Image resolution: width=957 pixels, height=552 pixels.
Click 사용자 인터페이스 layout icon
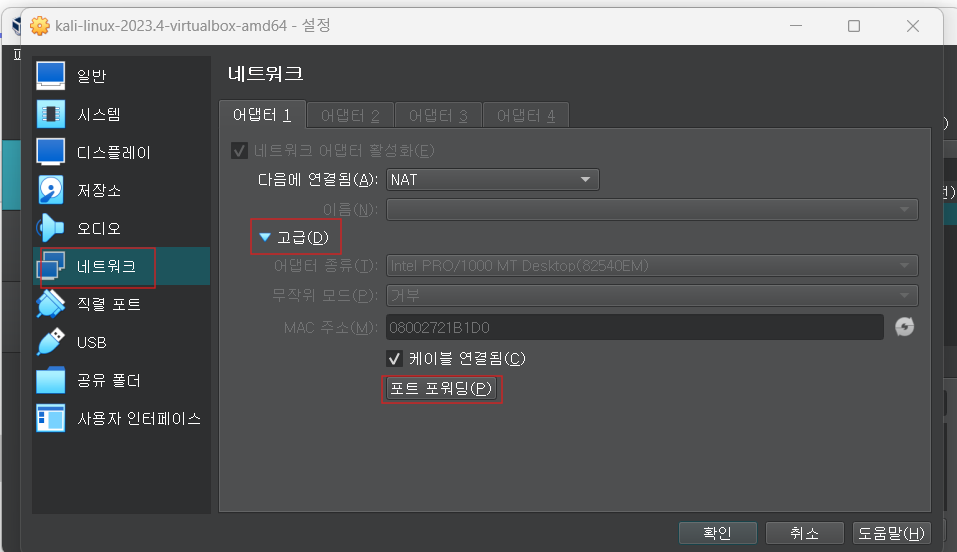pos(51,418)
